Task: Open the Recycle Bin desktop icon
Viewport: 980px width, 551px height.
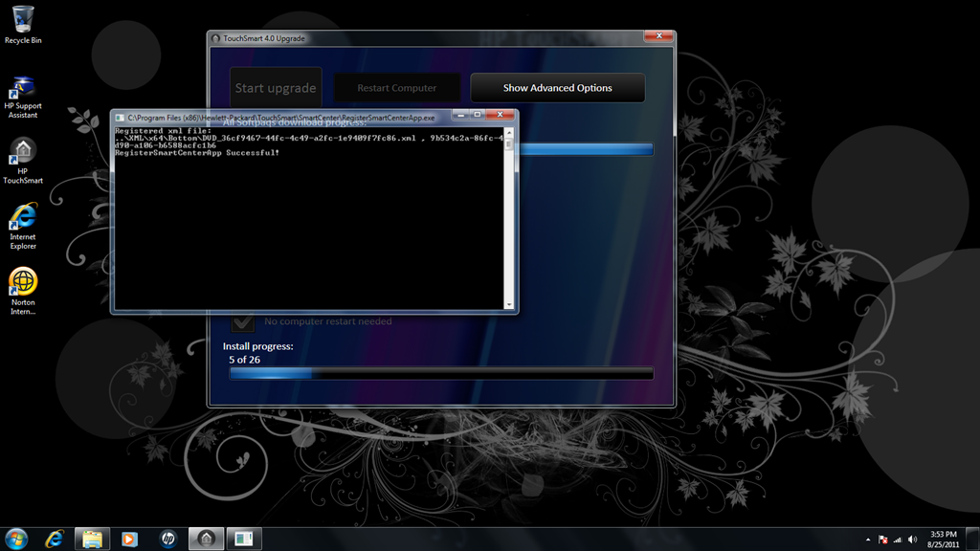Action: pyautogui.click(x=23, y=25)
